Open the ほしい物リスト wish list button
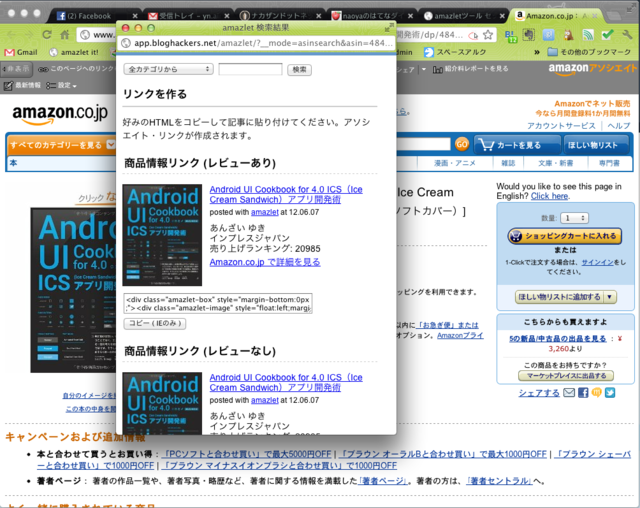This screenshot has height=508, width=640. click(596, 145)
